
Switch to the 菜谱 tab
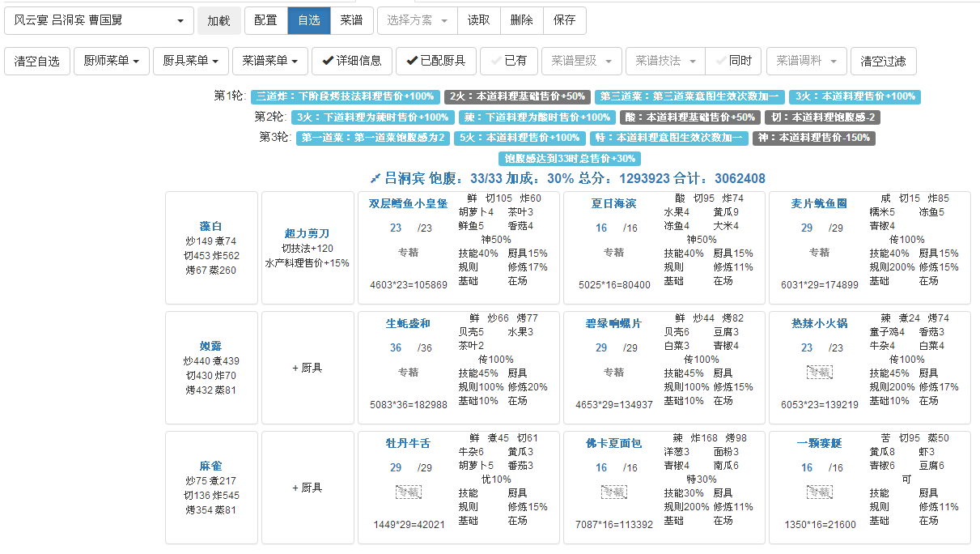pos(351,20)
